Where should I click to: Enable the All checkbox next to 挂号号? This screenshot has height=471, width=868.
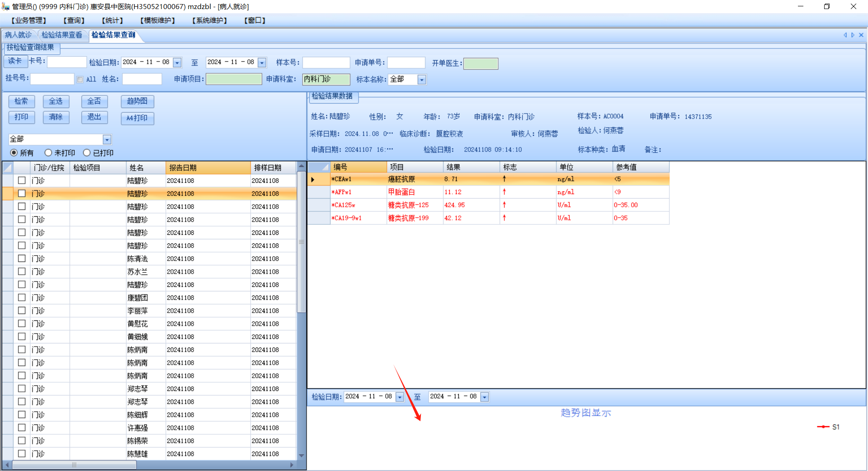point(80,80)
